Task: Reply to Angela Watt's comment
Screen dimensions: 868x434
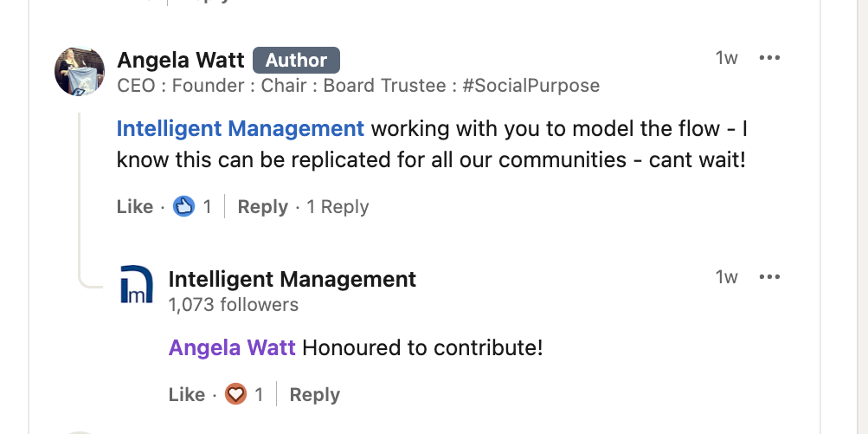Action: [x=262, y=207]
